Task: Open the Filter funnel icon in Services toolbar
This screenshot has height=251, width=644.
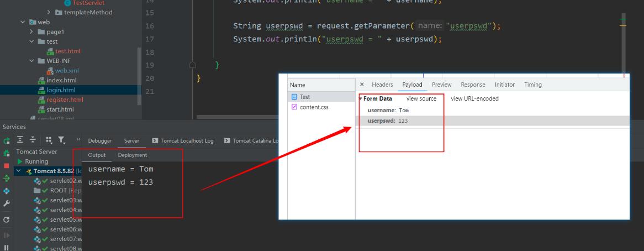Action: click(61, 140)
